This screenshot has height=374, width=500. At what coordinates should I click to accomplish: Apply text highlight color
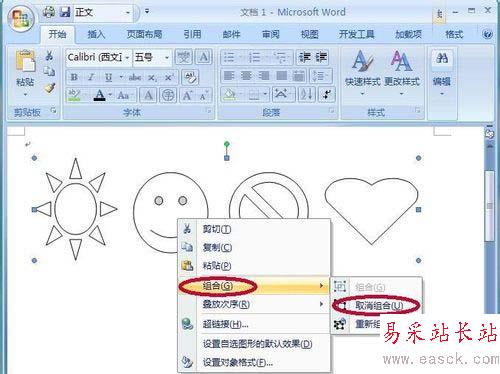[74, 95]
